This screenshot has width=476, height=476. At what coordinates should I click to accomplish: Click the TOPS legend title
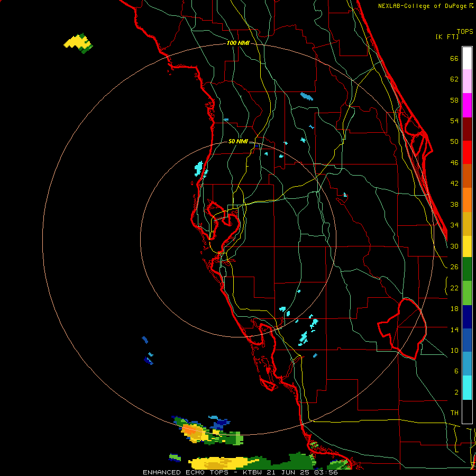click(x=465, y=31)
